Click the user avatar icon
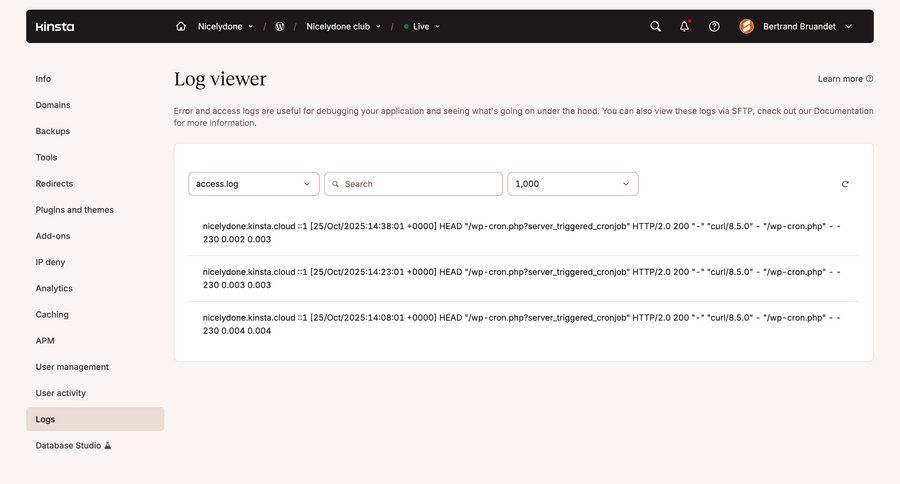 [x=746, y=26]
